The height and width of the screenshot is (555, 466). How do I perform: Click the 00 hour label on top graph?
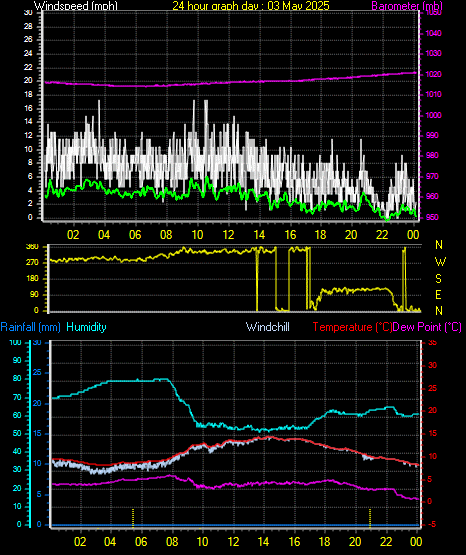pyautogui.click(x=413, y=235)
